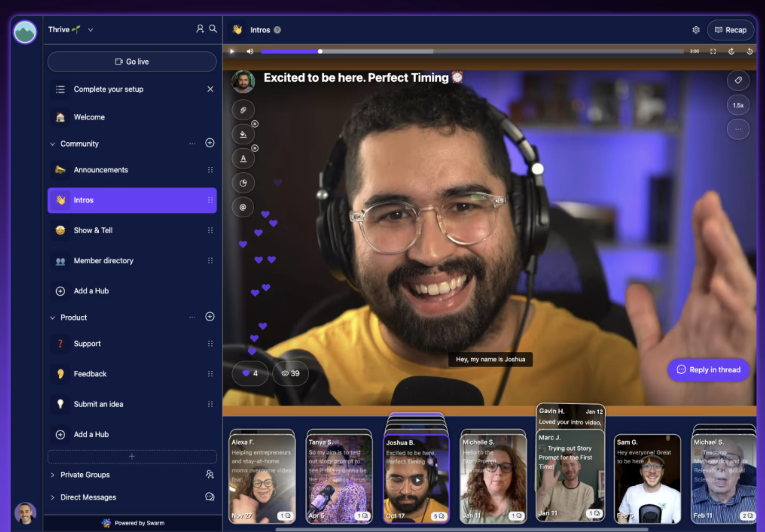Open the Thrive workspace dropdown
765x532 pixels.
(x=91, y=30)
